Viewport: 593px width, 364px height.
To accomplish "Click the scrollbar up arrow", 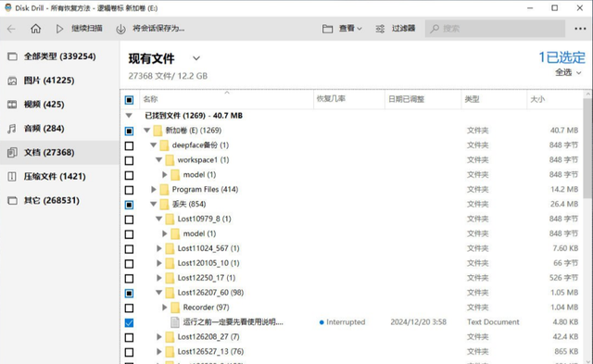I will [587, 94].
